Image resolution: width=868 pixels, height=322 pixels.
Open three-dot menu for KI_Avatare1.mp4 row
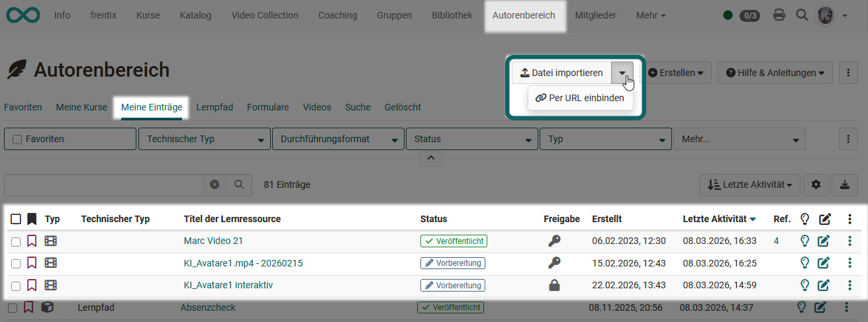click(x=849, y=263)
